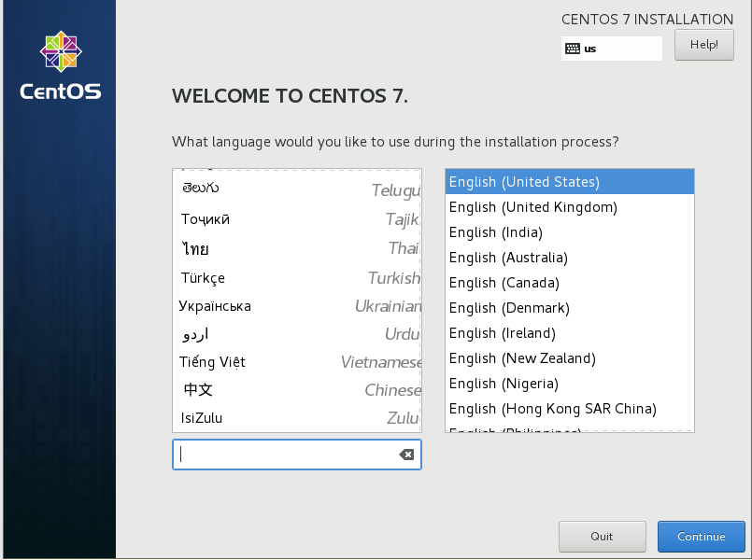
Task: Select Vietnamese (Tiếng Việt) language
Action: (x=297, y=362)
